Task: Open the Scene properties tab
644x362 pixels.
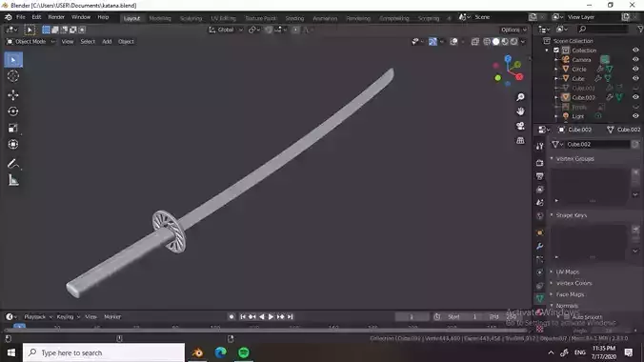Action: (x=539, y=203)
